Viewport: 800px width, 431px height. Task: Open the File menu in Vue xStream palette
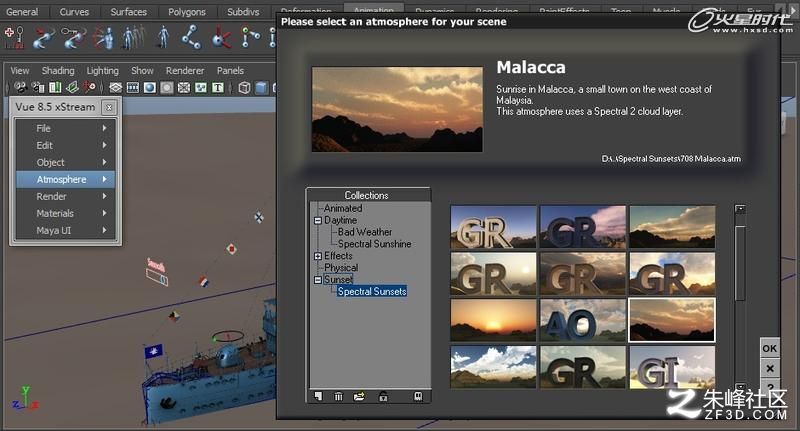click(66, 128)
